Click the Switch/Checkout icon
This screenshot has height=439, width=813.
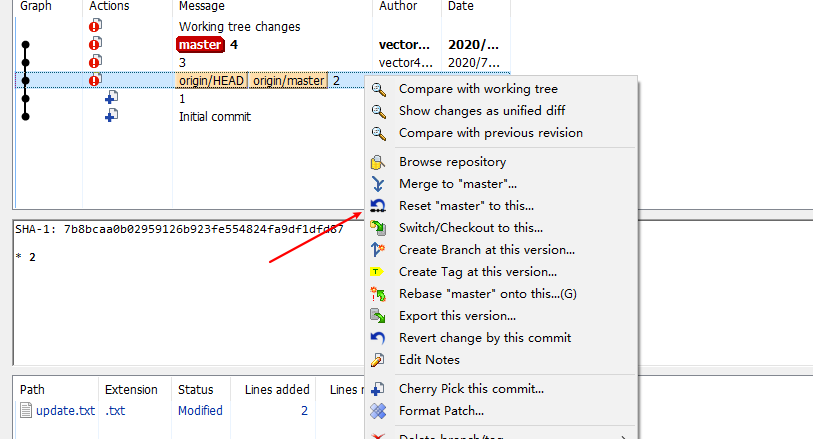tap(378, 228)
